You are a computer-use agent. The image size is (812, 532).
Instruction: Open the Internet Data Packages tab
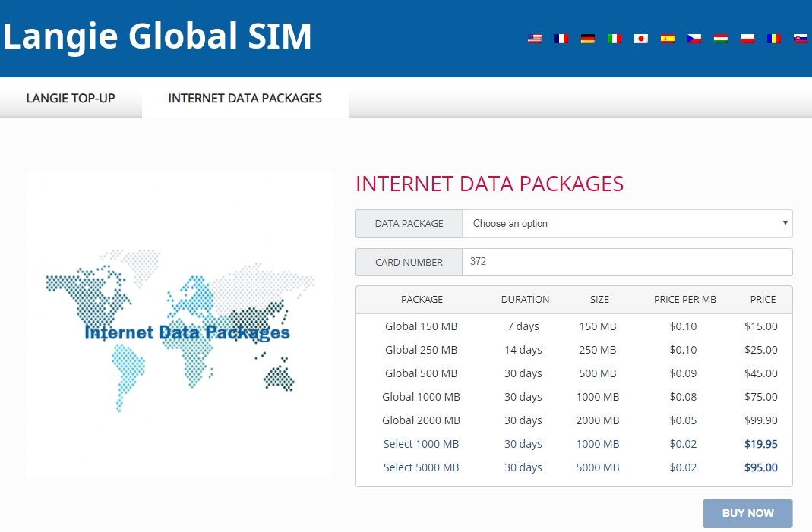[245, 99]
